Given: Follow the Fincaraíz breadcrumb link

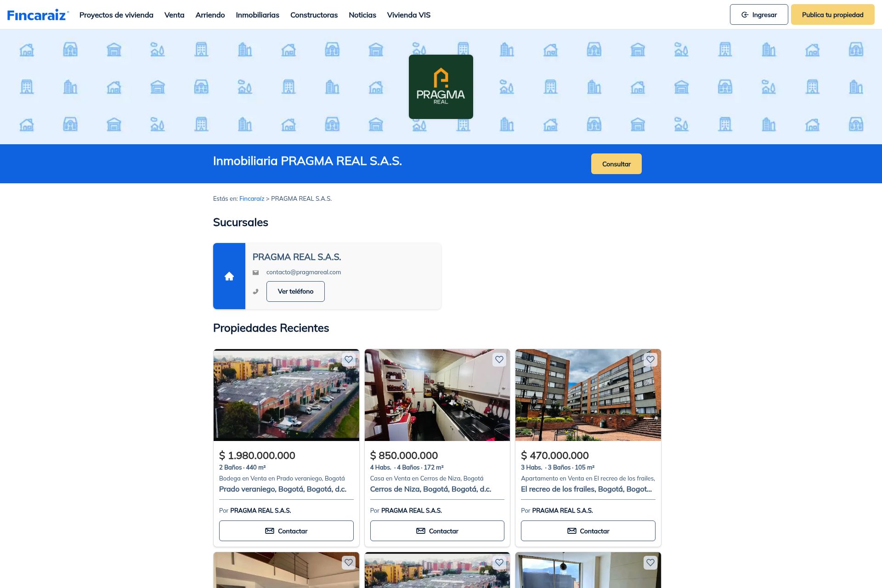Looking at the screenshot, I should click(x=252, y=198).
